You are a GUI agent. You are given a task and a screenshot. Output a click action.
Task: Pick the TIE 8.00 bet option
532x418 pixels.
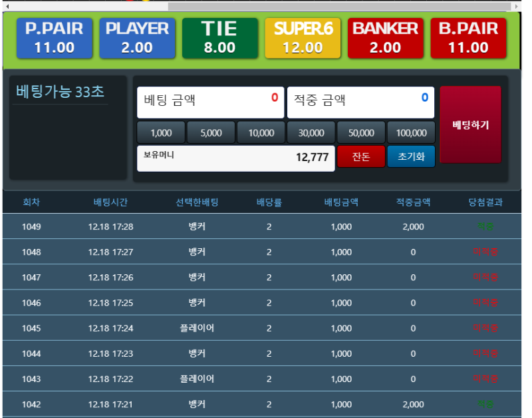click(x=220, y=39)
